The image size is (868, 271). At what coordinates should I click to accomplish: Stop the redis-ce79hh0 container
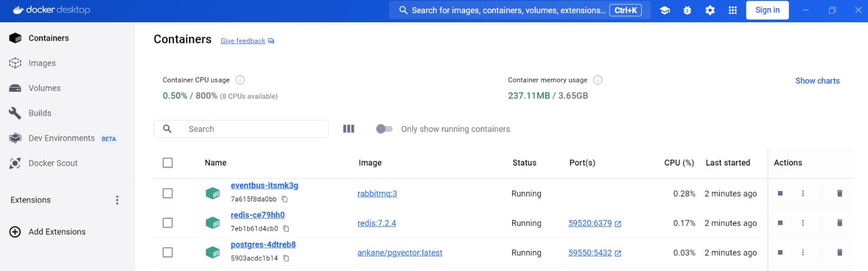click(780, 223)
